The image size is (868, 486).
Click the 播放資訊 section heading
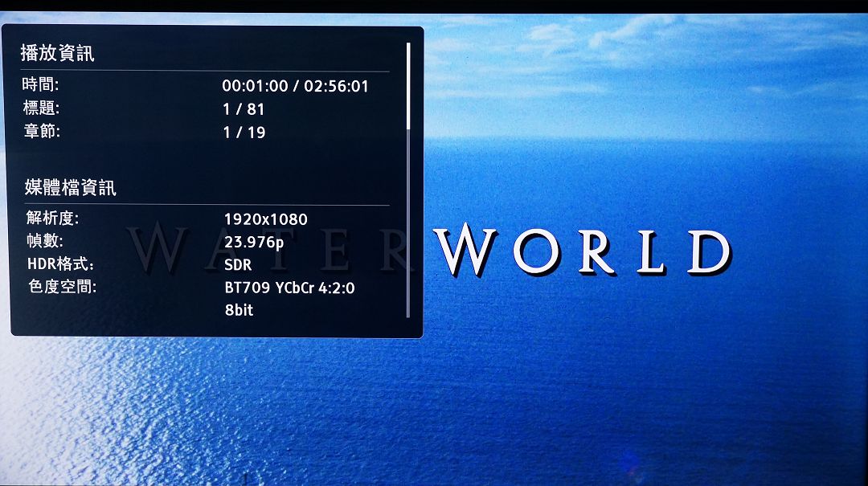[x=58, y=53]
